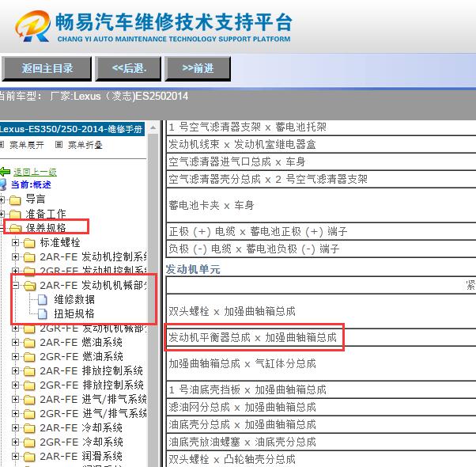Click the page icon beside 维修数据
This screenshot has width=476, height=467.
(x=42, y=299)
